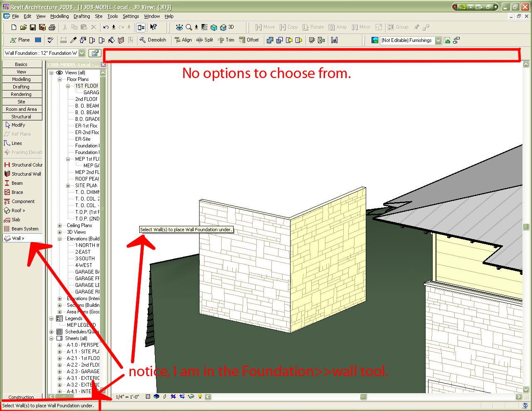Toggle Temporary Hide/Isolate glasses icon
This screenshot has width=532, height=411.
tap(191, 396)
